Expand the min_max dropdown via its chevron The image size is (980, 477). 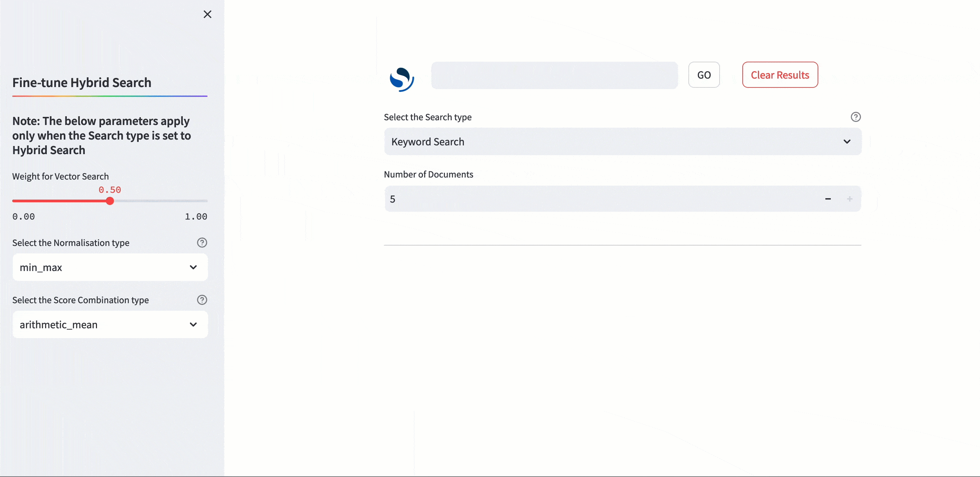point(193,267)
